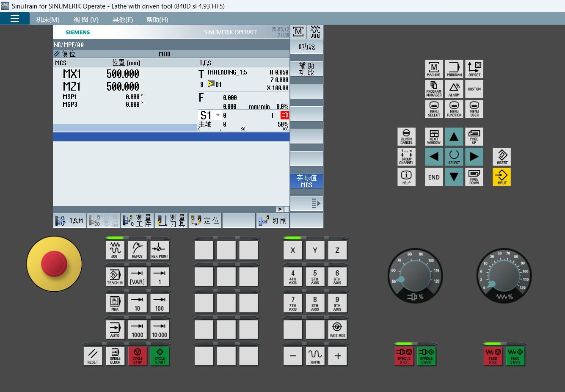
Task: Click the GROUP CHANNEL key
Action: (406, 157)
